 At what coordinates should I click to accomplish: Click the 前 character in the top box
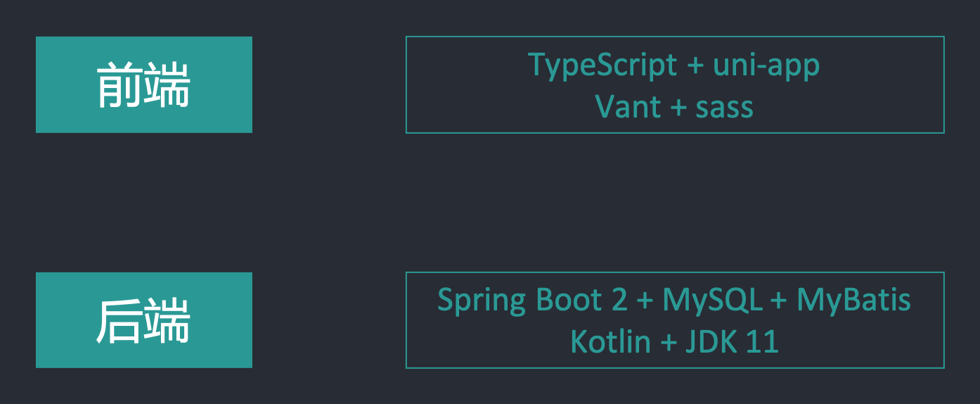[x=118, y=85]
